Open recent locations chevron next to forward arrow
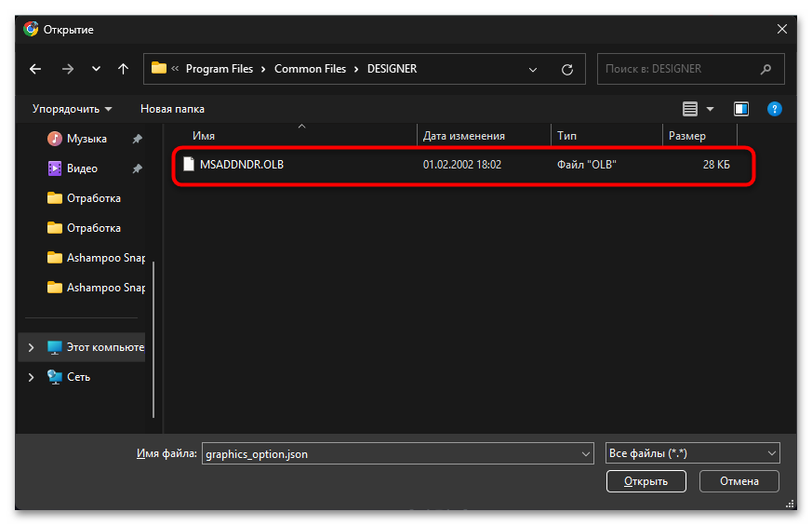The width and height of the screenshot is (812, 525). (x=96, y=69)
